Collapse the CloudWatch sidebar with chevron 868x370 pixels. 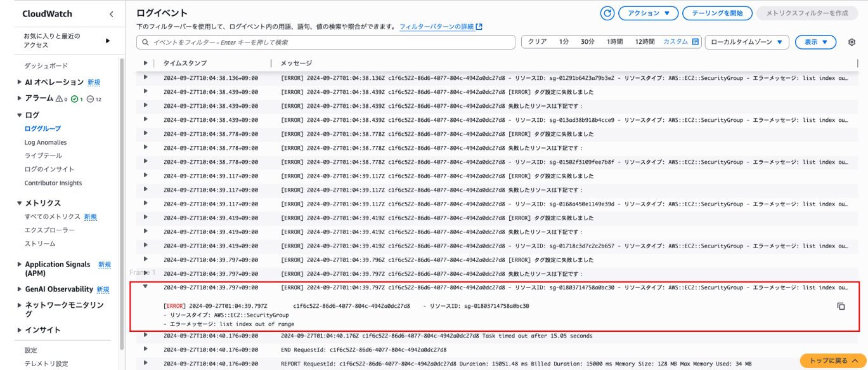click(112, 14)
